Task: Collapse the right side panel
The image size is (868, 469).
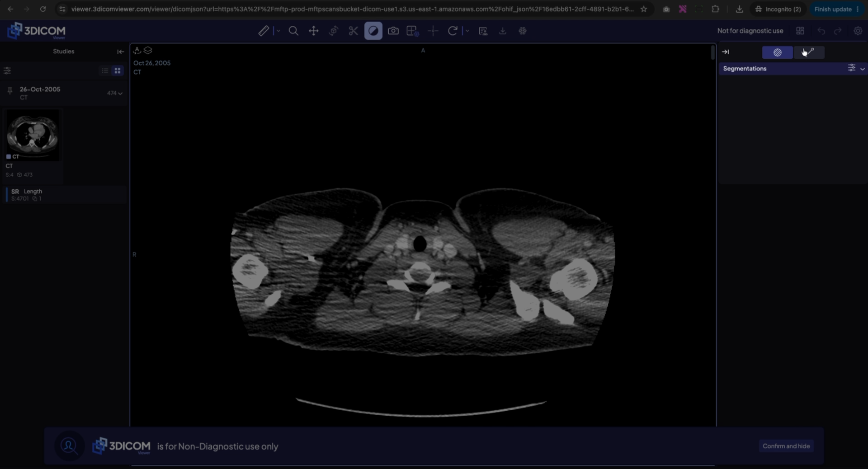Action: point(726,52)
